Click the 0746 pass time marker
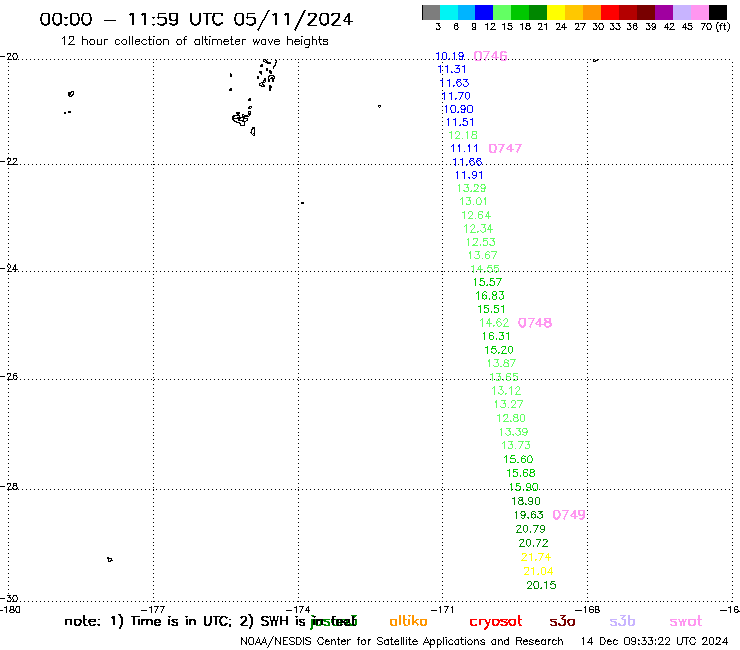The height and width of the screenshot is (650, 740). point(490,56)
